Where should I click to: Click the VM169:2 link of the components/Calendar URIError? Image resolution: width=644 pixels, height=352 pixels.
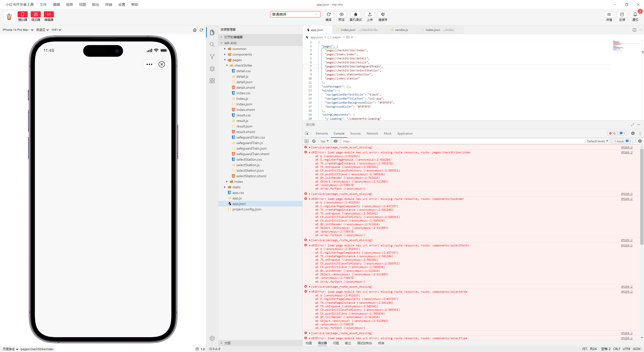pos(626,199)
